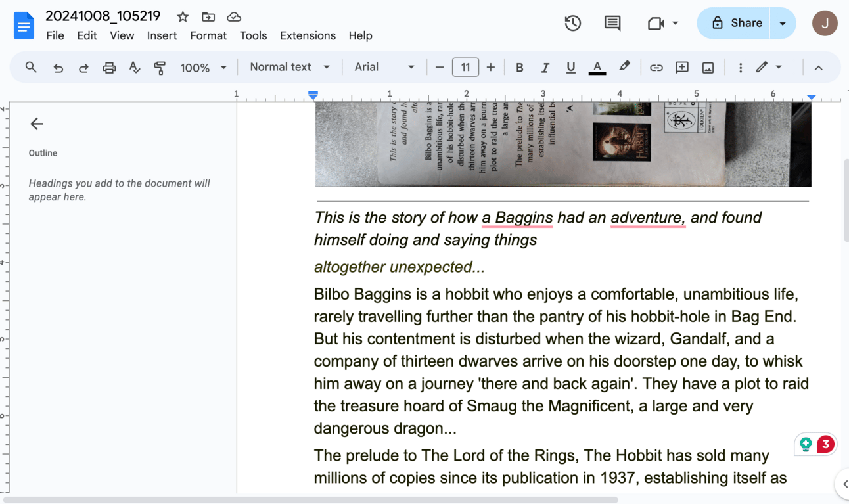Click the undo arrow
The height and width of the screenshot is (504, 849).
click(x=58, y=68)
